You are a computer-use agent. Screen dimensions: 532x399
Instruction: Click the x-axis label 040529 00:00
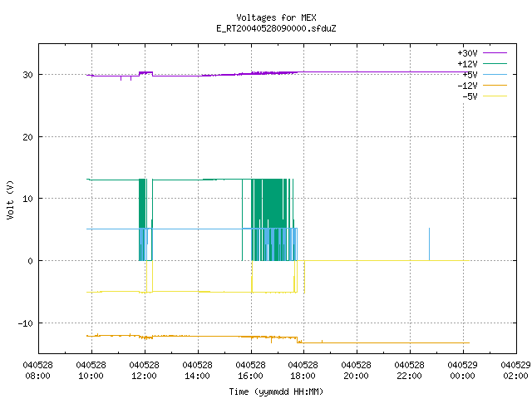[462, 371]
